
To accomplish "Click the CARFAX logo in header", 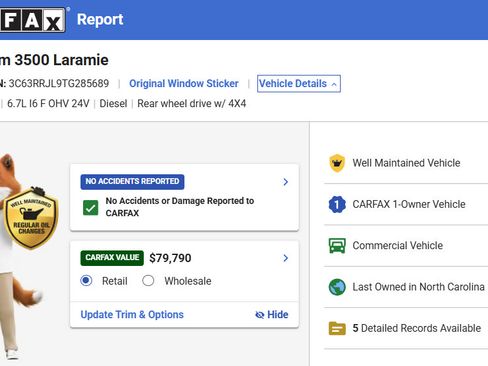I will coord(32,20).
